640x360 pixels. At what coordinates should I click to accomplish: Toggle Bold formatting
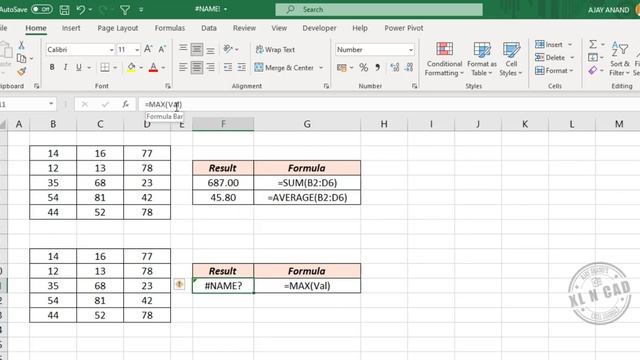click(x=52, y=67)
